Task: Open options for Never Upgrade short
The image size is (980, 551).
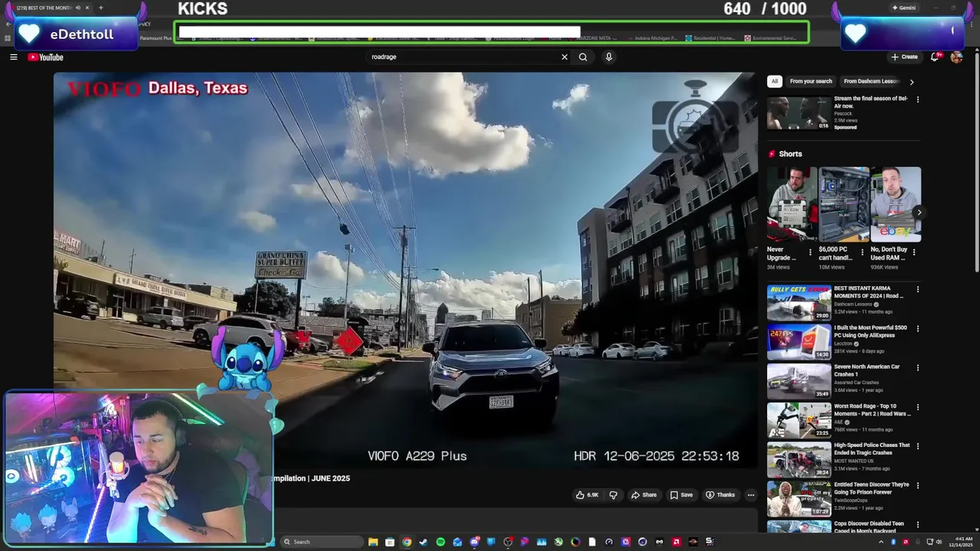Action: click(811, 251)
